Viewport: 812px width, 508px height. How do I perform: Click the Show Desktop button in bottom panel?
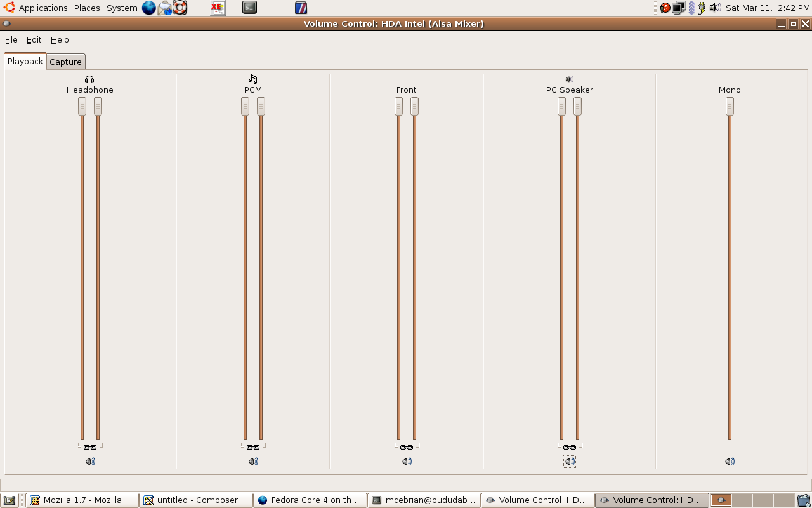pyautogui.click(x=10, y=500)
